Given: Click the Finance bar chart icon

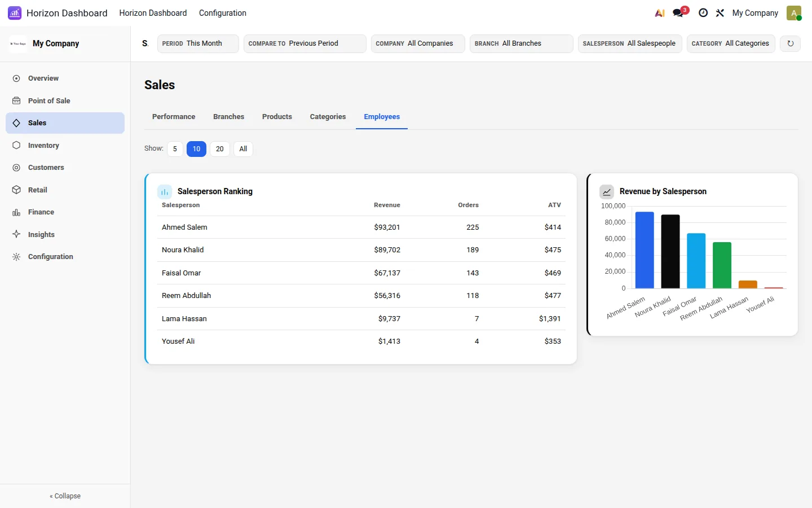Looking at the screenshot, I should [16, 212].
